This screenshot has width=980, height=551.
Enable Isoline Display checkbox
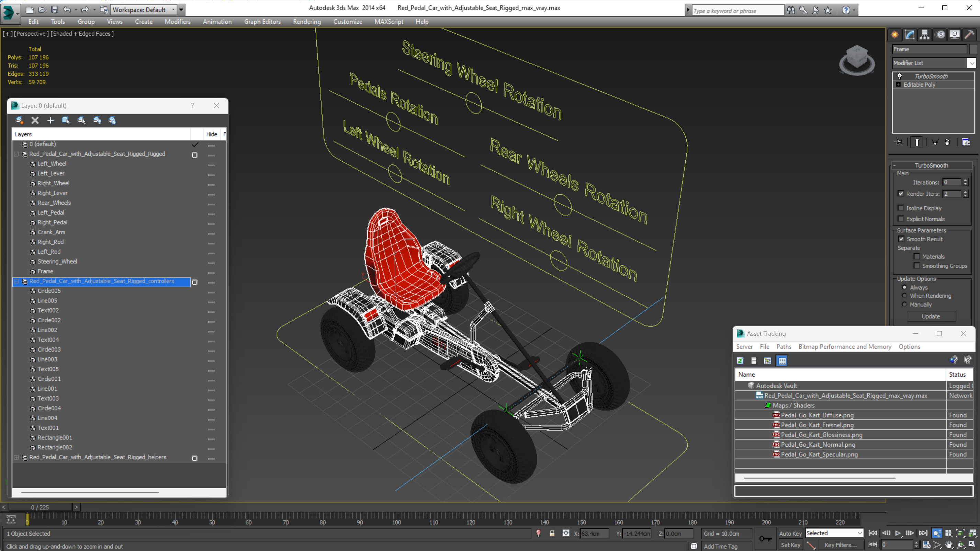(x=901, y=208)
